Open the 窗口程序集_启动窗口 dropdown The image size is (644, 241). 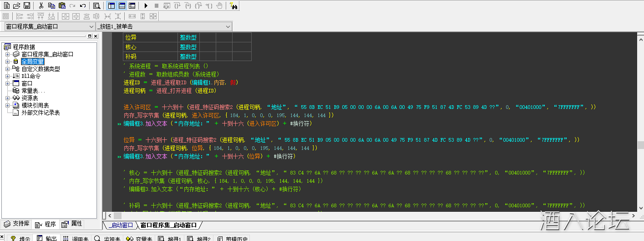91,26
